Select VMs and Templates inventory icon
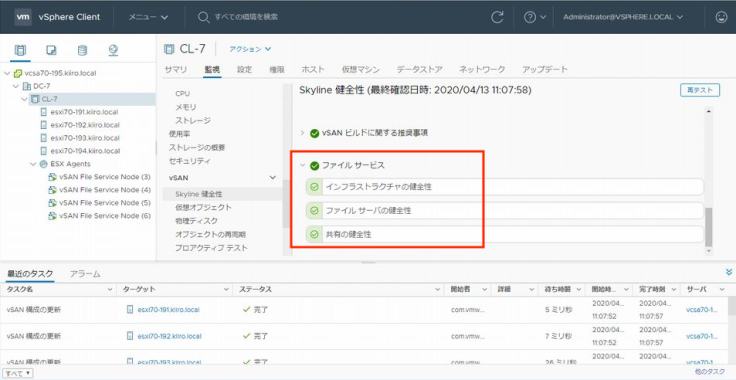This screenshot has width=736, height=380. click(52, 50)
